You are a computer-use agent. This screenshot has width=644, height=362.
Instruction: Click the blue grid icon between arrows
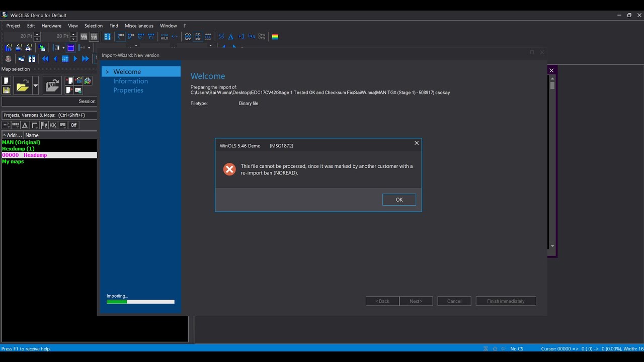(x=65, y=59)
